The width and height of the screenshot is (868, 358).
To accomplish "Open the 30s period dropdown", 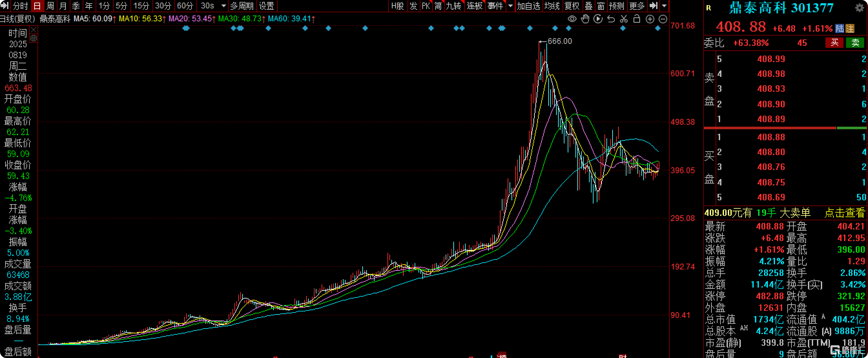I will (223, 6).
